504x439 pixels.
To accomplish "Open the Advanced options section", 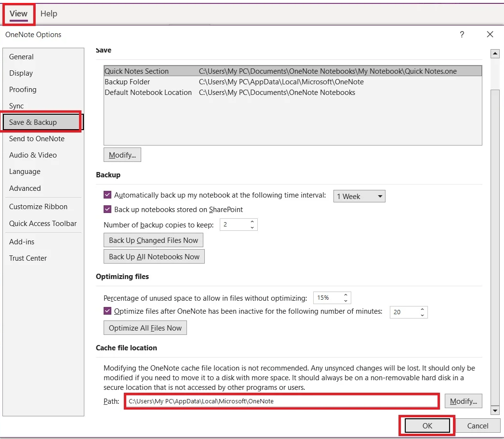I will (25, 188).
